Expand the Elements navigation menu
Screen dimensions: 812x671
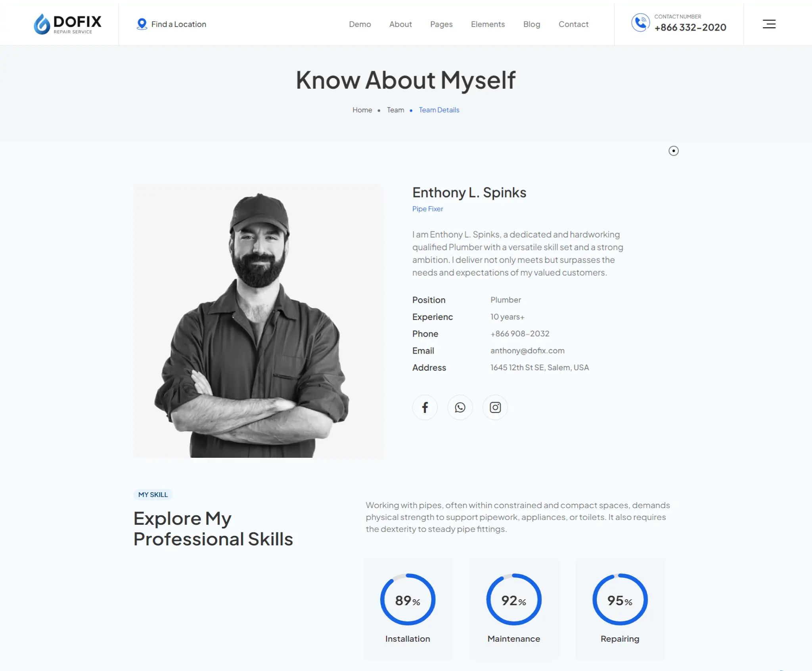coord(487,24)
